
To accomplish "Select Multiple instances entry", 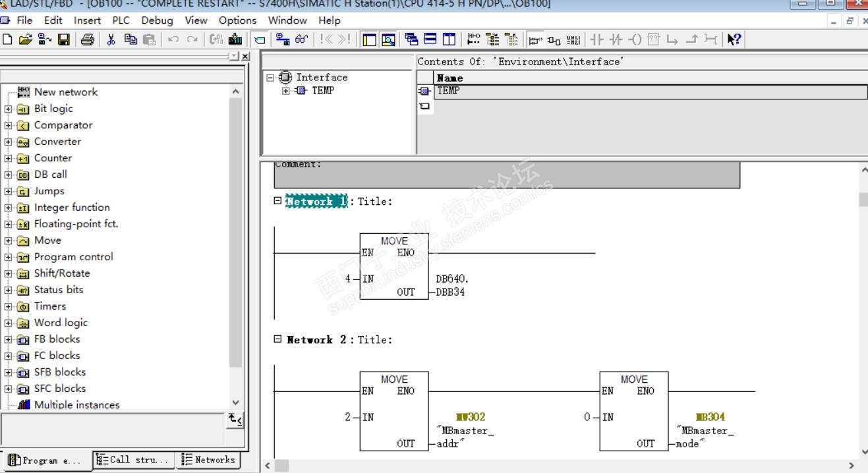I will click(x=76, y=405).
